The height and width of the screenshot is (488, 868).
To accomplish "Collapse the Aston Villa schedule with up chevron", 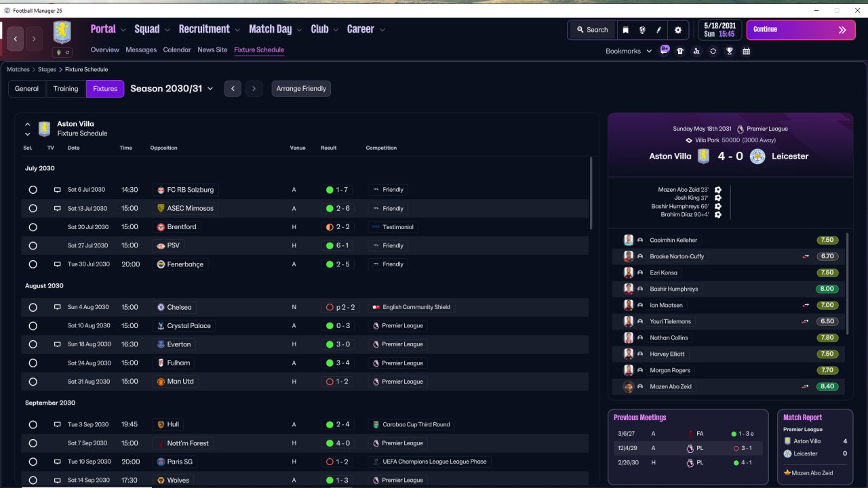I will 27,124.
